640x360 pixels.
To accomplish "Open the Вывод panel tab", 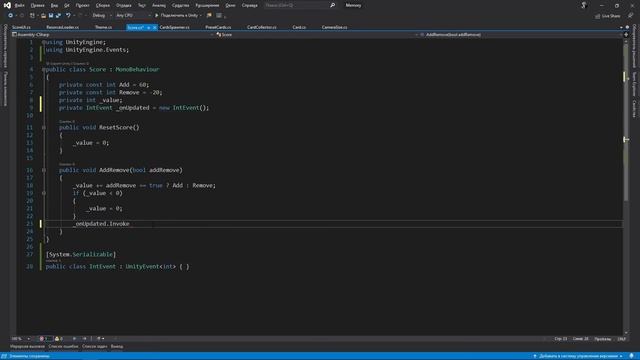I will (117, 347).
